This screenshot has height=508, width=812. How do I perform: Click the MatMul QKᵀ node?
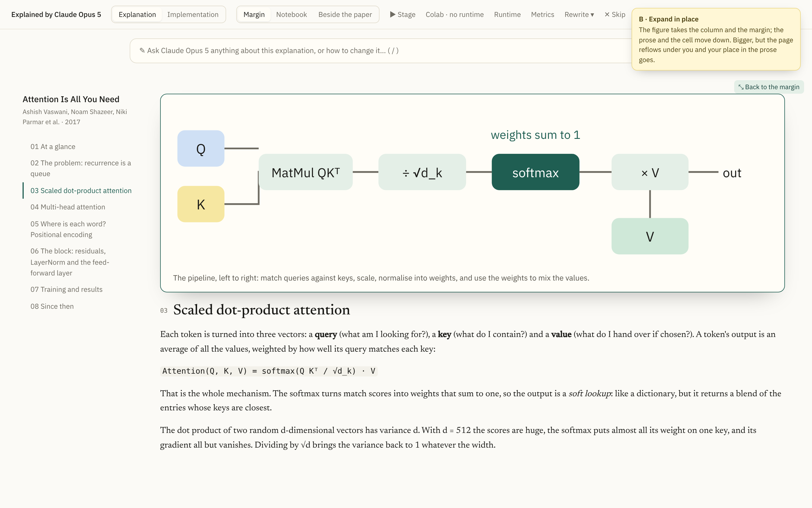[x=306, y=172]
